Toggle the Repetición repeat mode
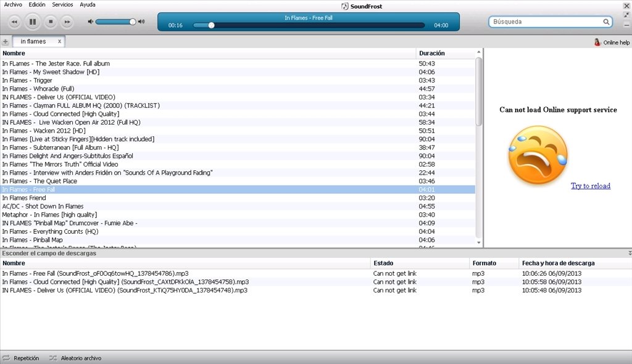 (x=21, y=358)
